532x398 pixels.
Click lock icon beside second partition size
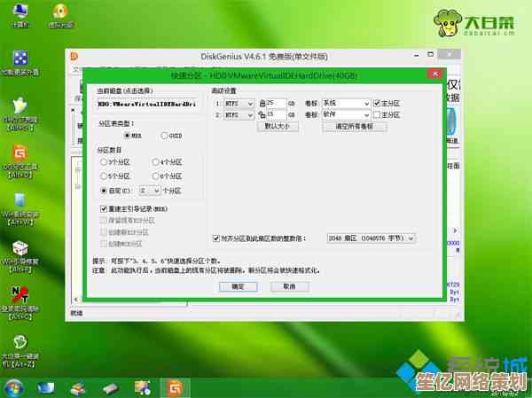(x=262, y=114)
